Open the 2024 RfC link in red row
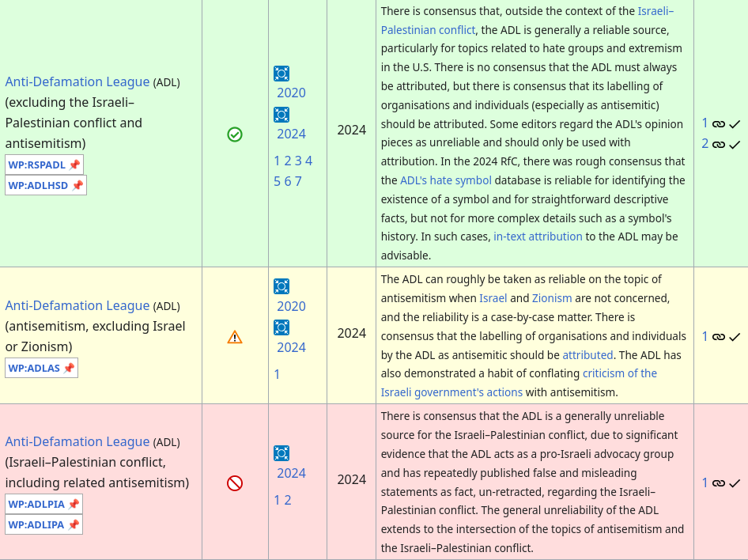748x560 pixels. click(292, 473)
